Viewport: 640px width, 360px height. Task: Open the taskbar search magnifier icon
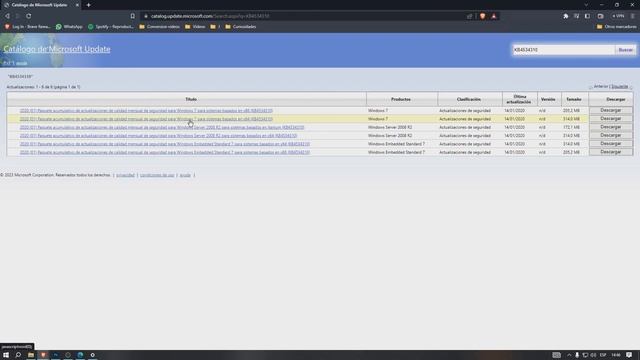coord(18,355)
